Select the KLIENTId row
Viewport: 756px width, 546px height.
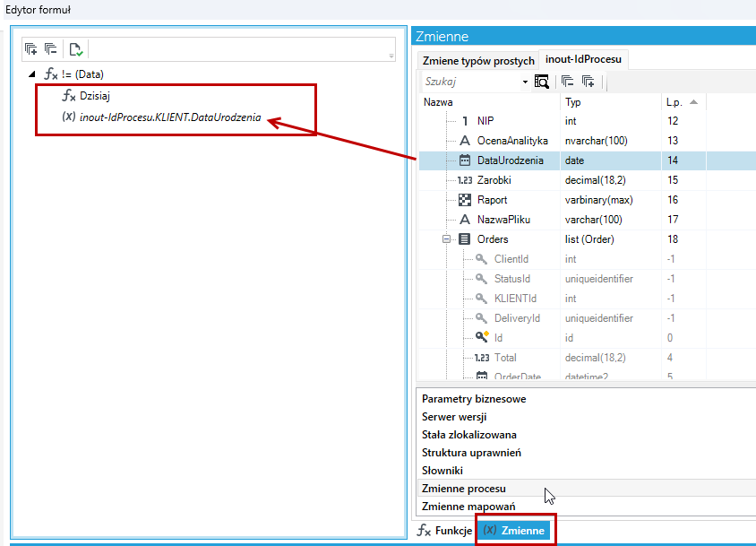(588, 299)
